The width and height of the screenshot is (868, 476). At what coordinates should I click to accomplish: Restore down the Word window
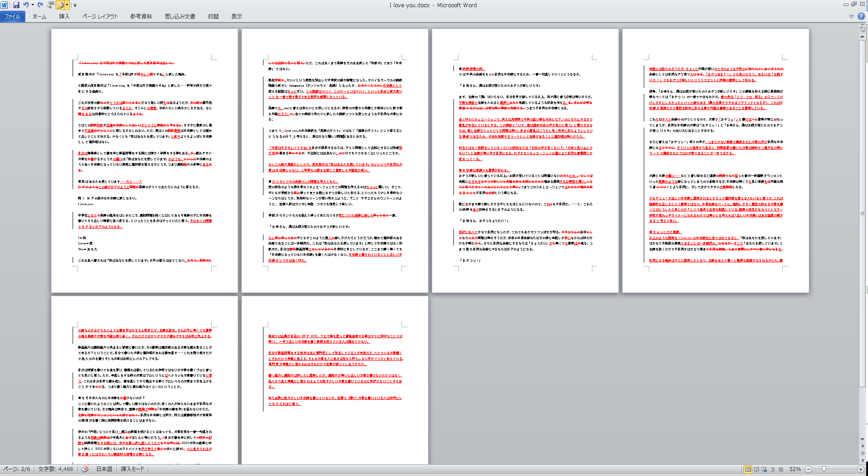click(854, 5)
